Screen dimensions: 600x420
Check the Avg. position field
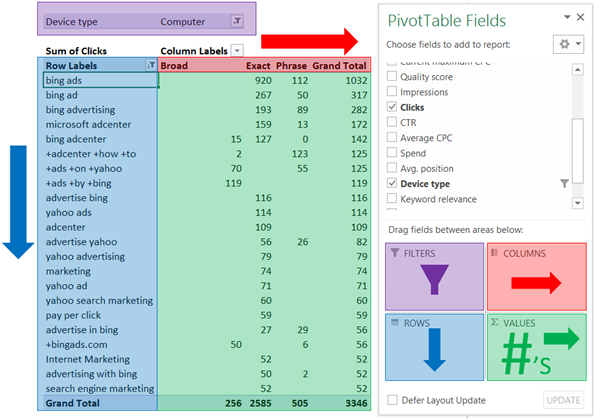pyautogui.click(x=392, y=168)
